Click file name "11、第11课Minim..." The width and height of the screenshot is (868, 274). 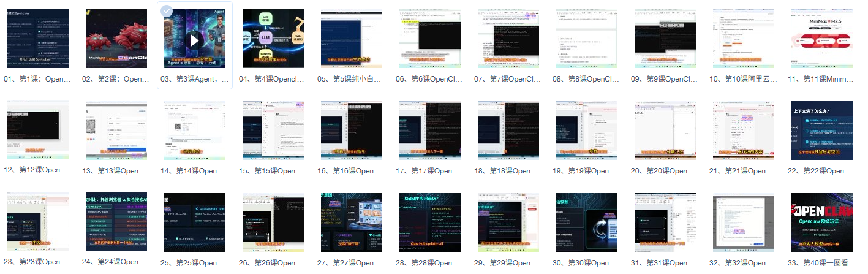822,79
